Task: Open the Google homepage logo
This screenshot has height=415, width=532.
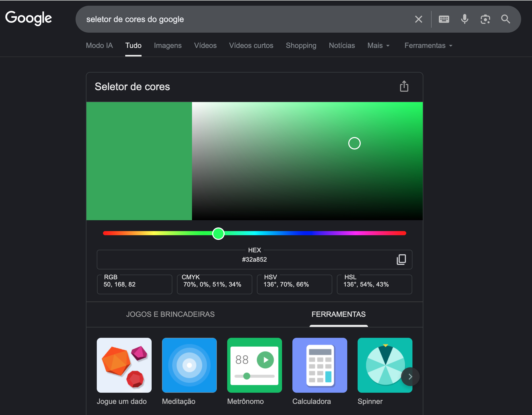Action: pyautogui.click(x=28, y=18)
